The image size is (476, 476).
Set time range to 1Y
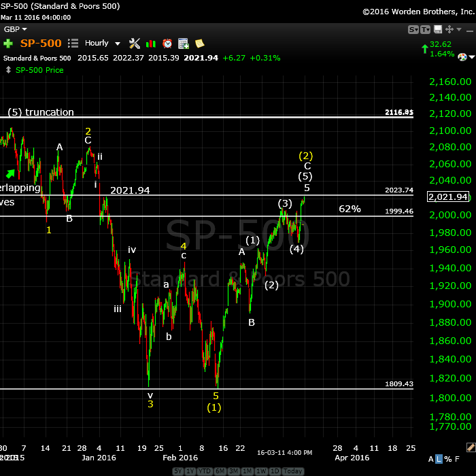coord(190,471)
